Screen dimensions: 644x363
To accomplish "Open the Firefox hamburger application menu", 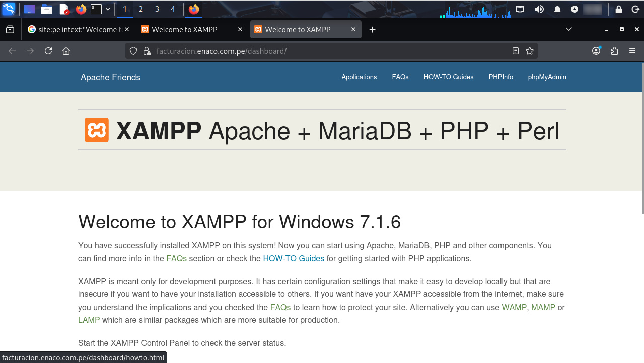I will 632,51.
